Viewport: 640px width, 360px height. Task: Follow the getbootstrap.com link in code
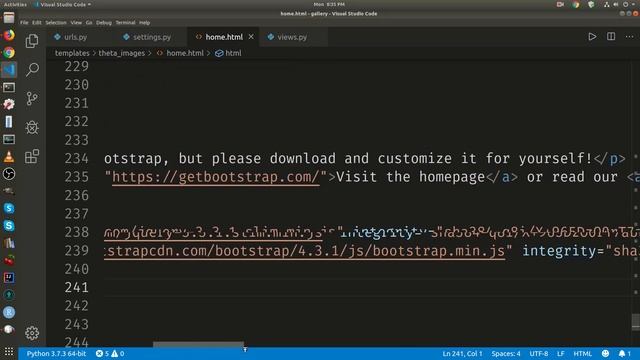click(216, 177)
